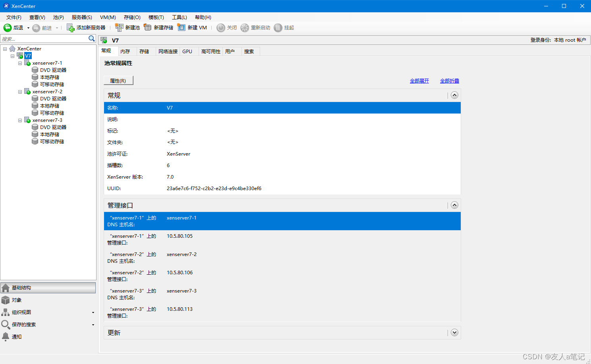The height and width of the screenshot is (364, 591).
Task: Click the Forward arrow icon
Action: (36, 28)
